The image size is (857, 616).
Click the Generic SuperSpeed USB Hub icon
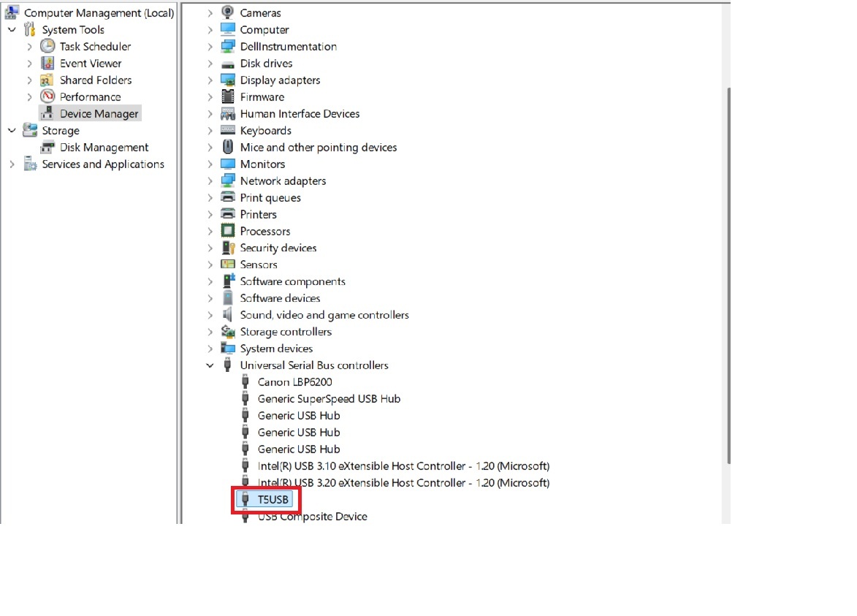tap(245, 398)
